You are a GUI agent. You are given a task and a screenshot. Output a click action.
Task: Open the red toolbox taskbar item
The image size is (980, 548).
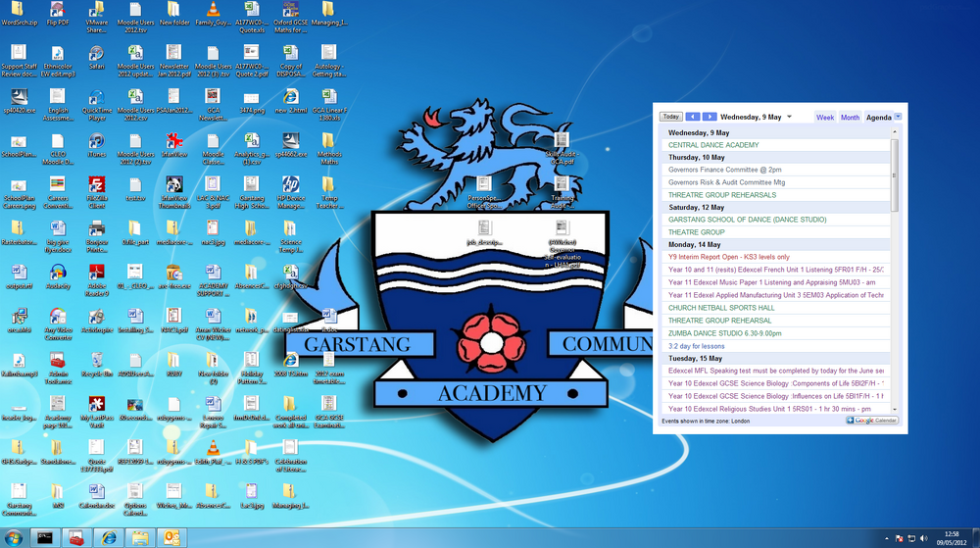click(x=76, y=538)
